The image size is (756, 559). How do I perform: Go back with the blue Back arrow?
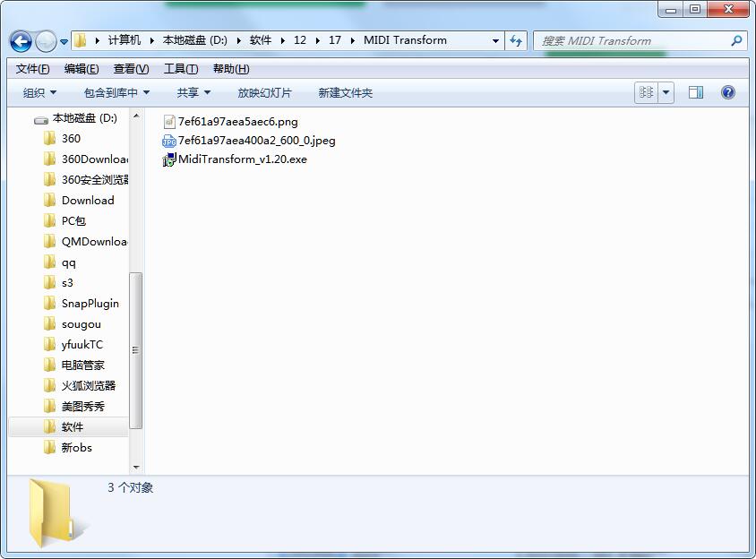[21, 41]
